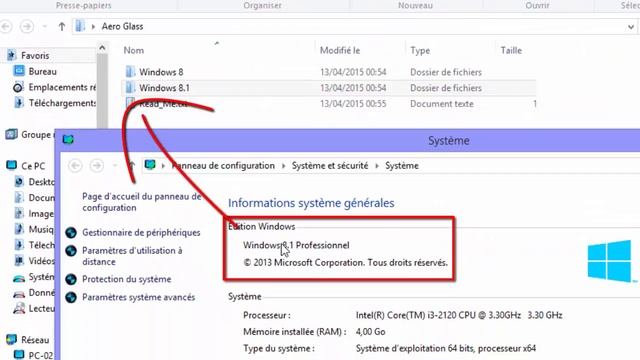Click Système window title bar icon
The image size is (640, 360).
click(x=68, y=140)
